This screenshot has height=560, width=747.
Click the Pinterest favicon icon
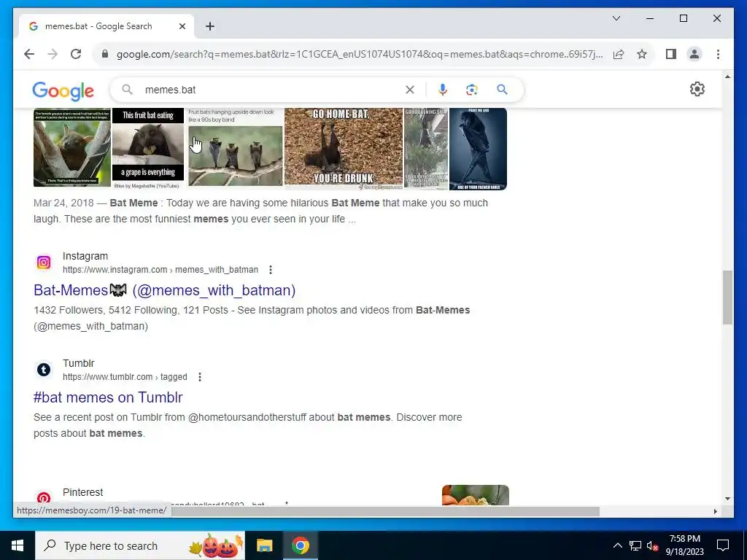44,498
